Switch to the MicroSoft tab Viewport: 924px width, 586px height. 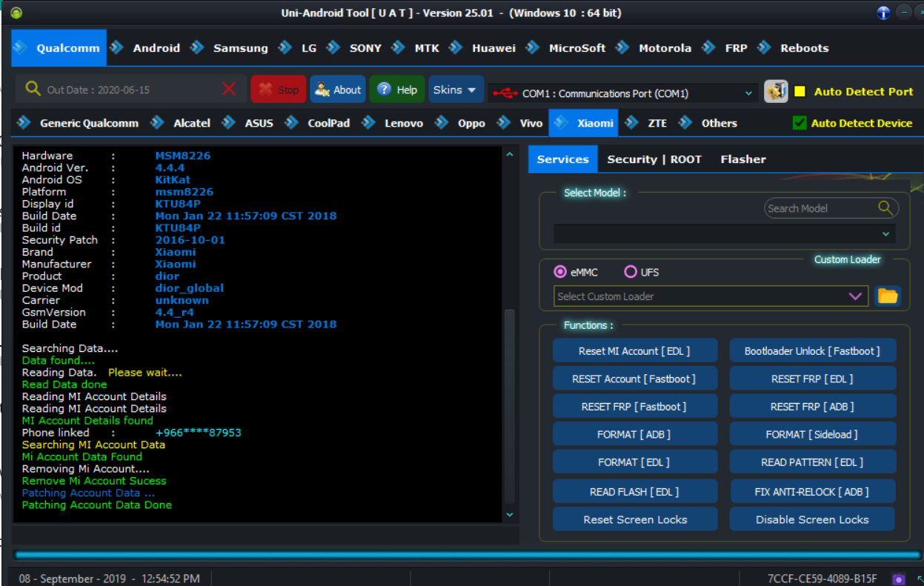(568, 48)
